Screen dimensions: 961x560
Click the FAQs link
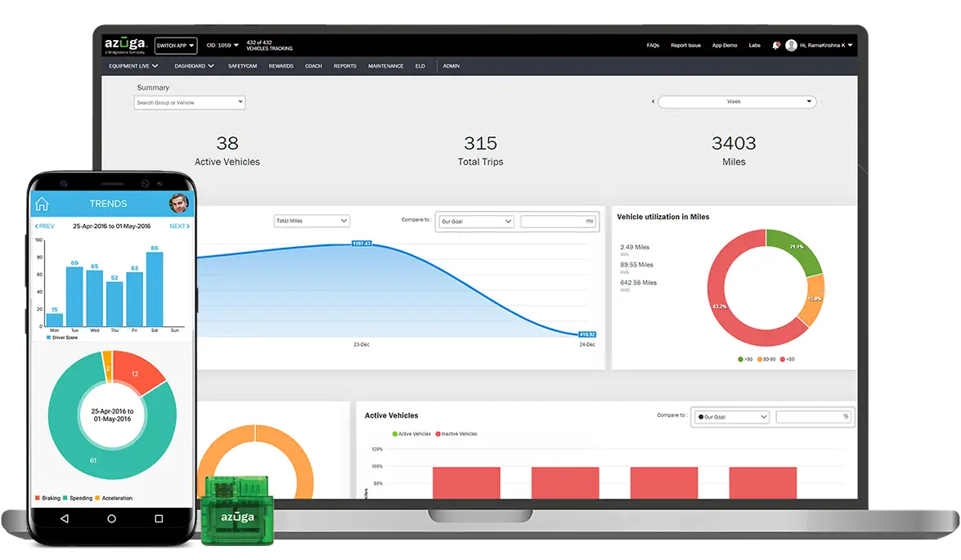coord(653,45)
